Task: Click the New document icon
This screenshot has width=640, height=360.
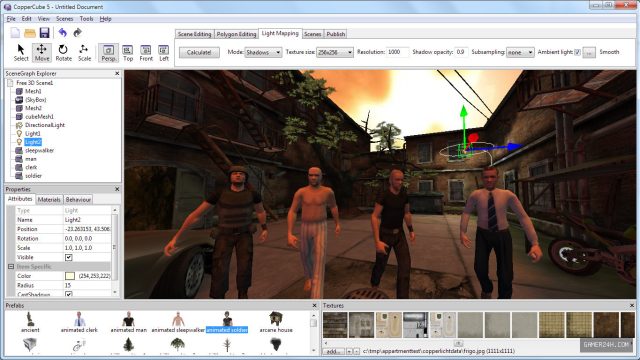Action: click(15, 33)
